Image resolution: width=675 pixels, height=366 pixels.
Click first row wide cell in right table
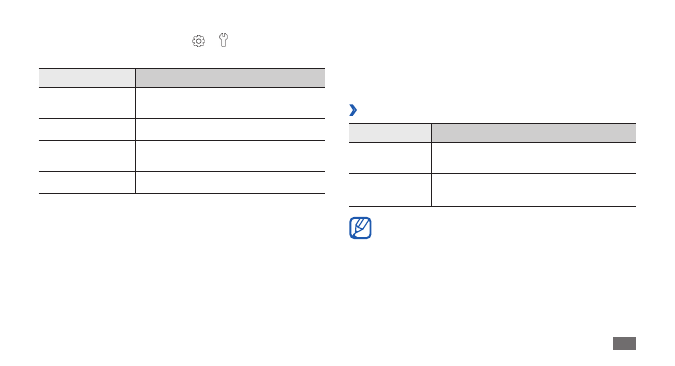click(x=534, y=158)
